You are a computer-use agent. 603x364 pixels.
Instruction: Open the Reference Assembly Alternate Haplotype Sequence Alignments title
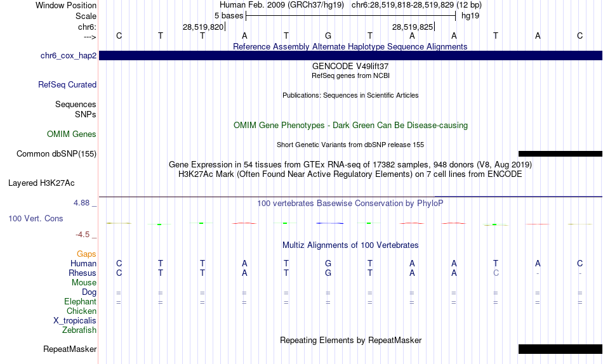350,46
